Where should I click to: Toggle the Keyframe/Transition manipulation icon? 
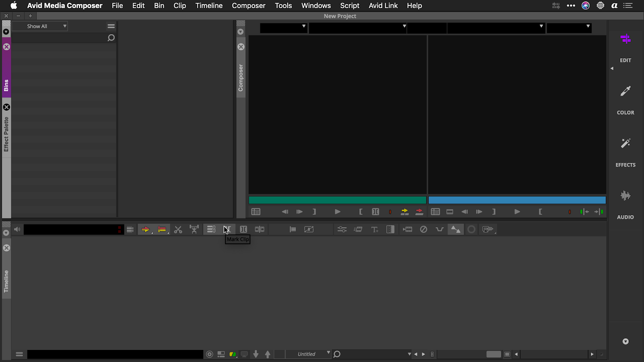[456, 229]
